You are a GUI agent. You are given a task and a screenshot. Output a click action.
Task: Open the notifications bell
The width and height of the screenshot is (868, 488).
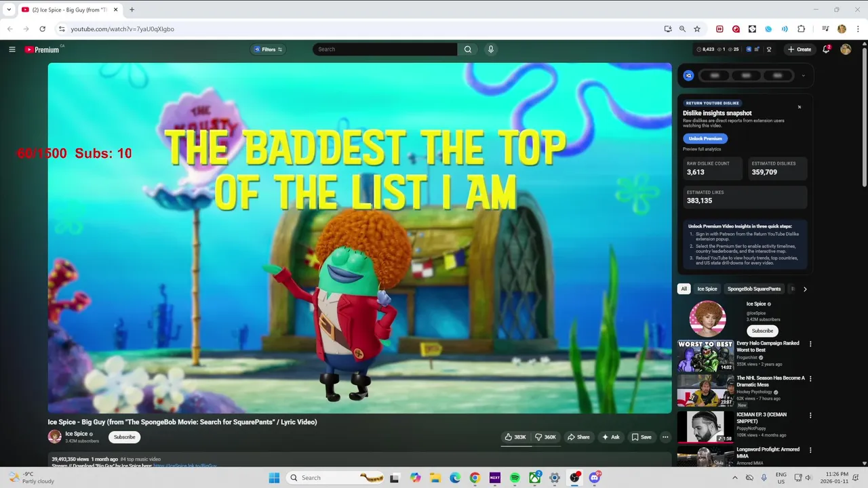coord(826,49)
